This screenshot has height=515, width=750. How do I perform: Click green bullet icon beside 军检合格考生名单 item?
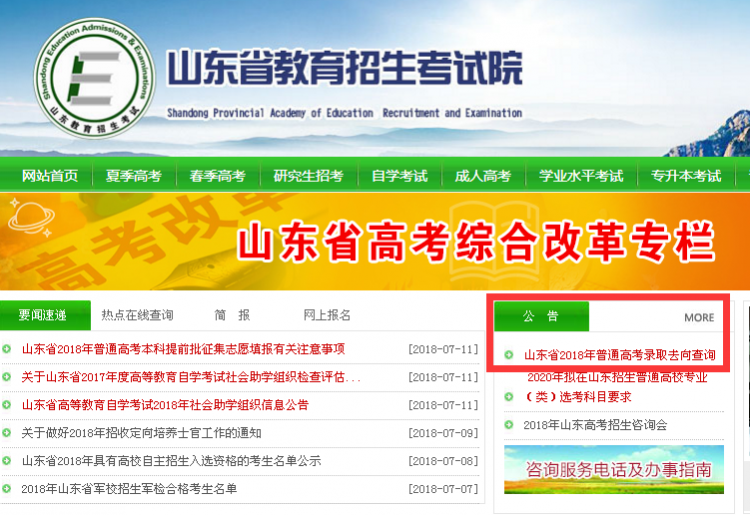7,489
